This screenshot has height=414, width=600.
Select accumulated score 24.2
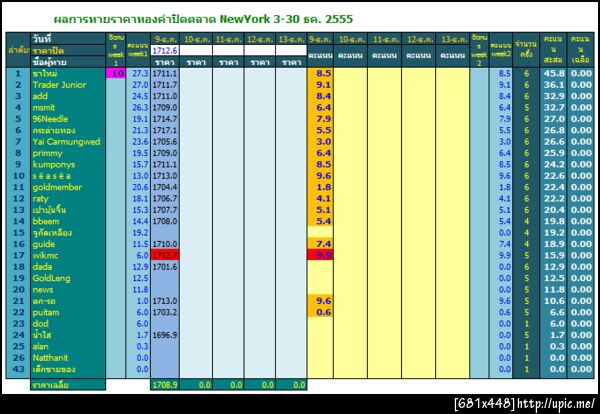553,165
